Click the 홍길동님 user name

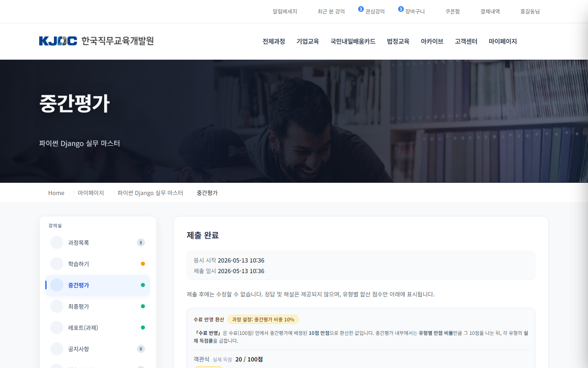[530, 11]
